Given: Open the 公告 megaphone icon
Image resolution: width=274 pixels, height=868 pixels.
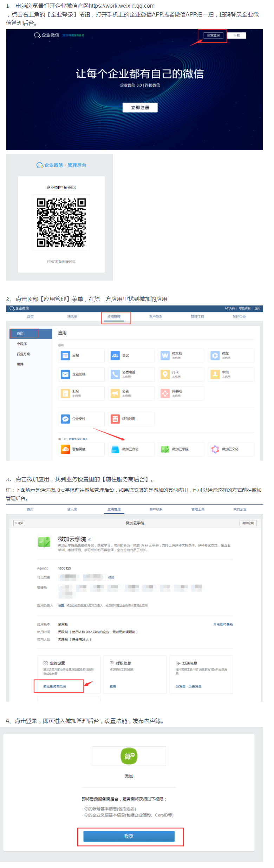Looking at the screenshot, I should [x=115, y=393].
